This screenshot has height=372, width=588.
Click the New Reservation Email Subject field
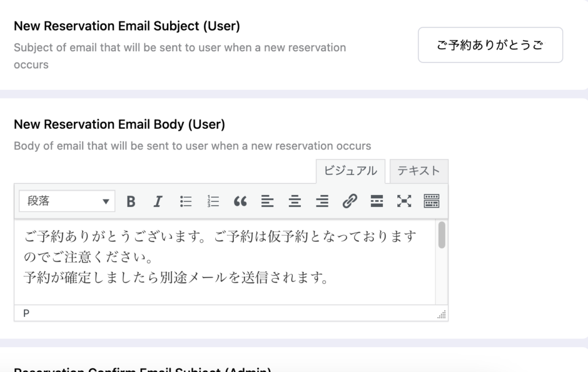pyautogui.click(x=490, y=45)
